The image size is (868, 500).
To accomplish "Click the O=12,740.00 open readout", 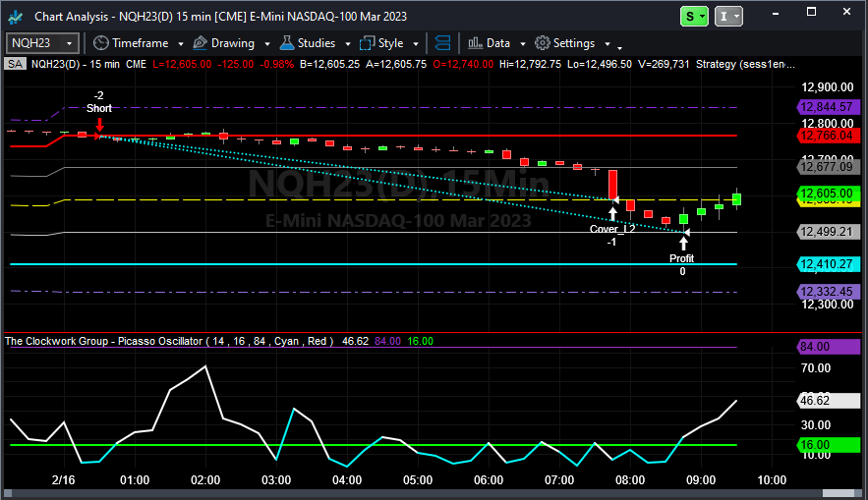I will (x=463, y=64).
